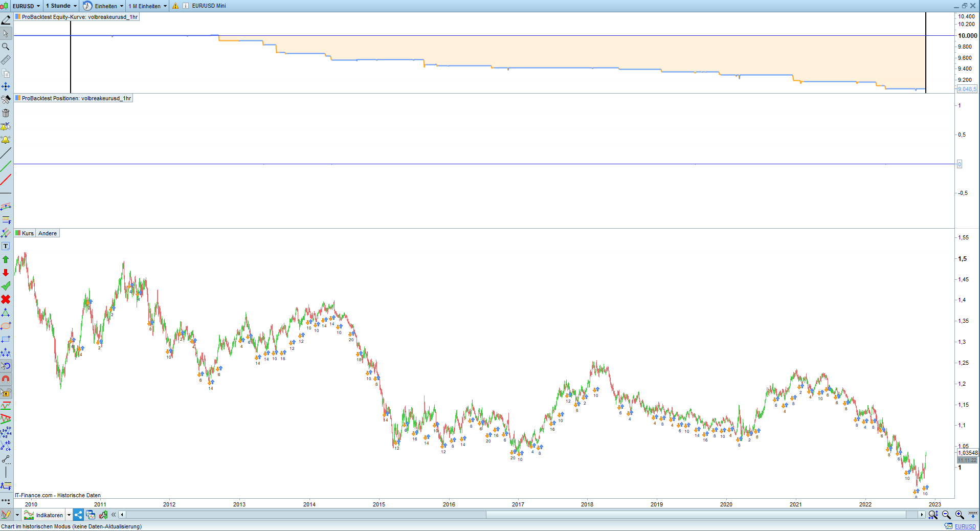The width and height of the screenshot is (980, 531).
Task: Select the text annotation tool (T icon)
Action: click(6, 246)
